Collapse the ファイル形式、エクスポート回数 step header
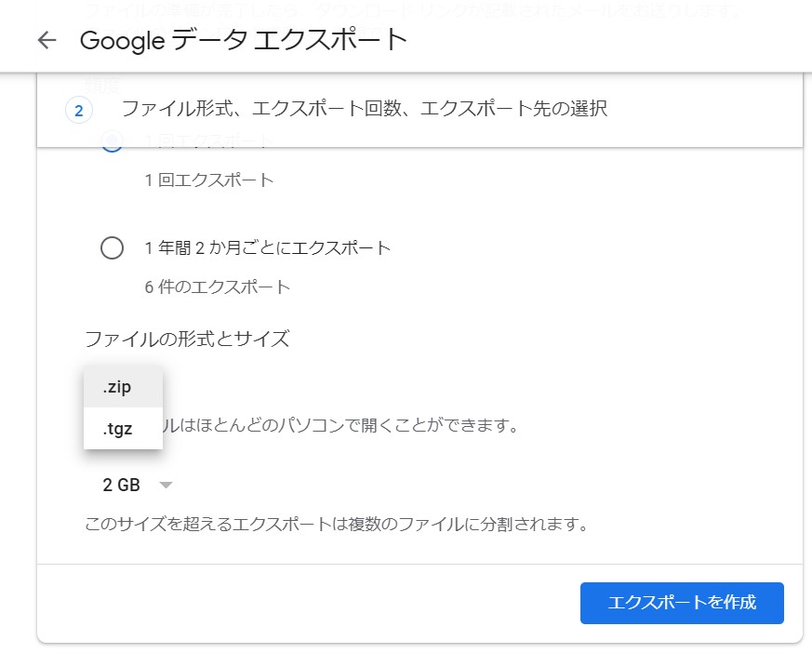 [x=419, y=110]
